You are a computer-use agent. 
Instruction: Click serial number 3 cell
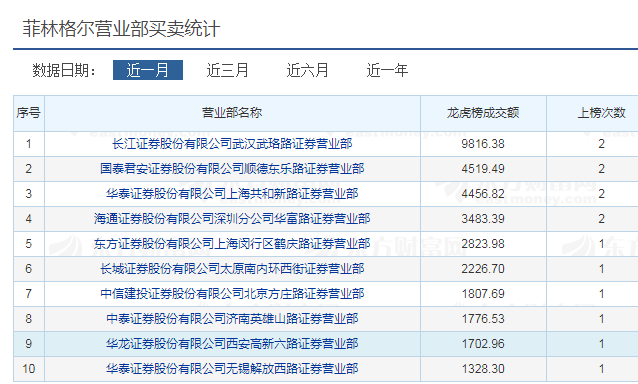pos(28,194)
